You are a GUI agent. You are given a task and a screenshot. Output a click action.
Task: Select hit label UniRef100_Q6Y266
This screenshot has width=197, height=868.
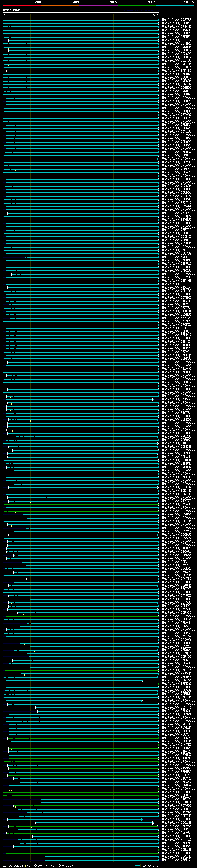[177, 132]
